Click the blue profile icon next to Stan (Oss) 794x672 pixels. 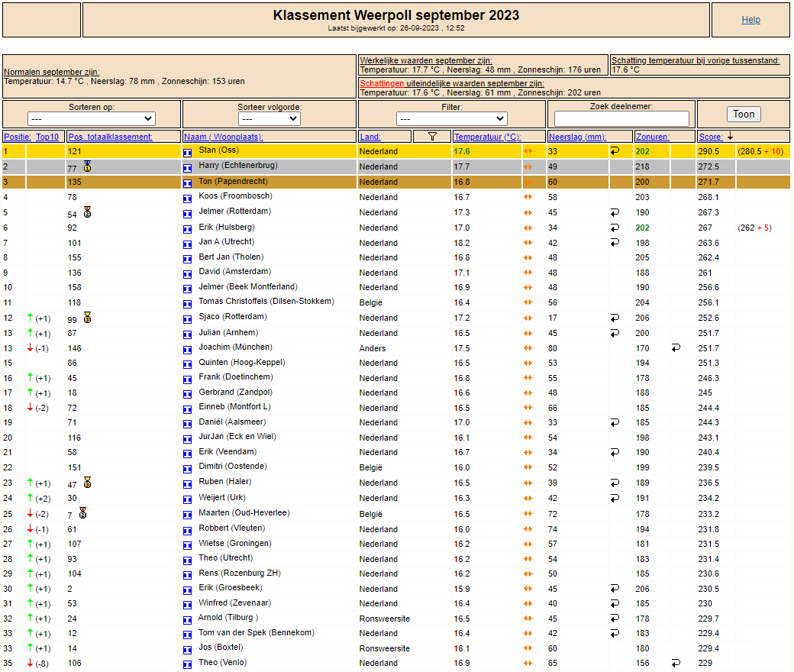tap(188, 152)
